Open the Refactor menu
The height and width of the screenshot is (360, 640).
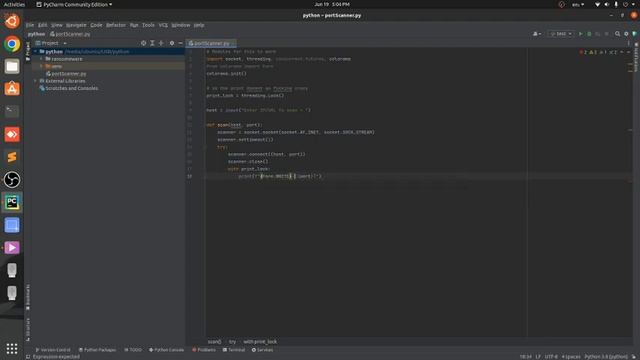coord(116,25)
